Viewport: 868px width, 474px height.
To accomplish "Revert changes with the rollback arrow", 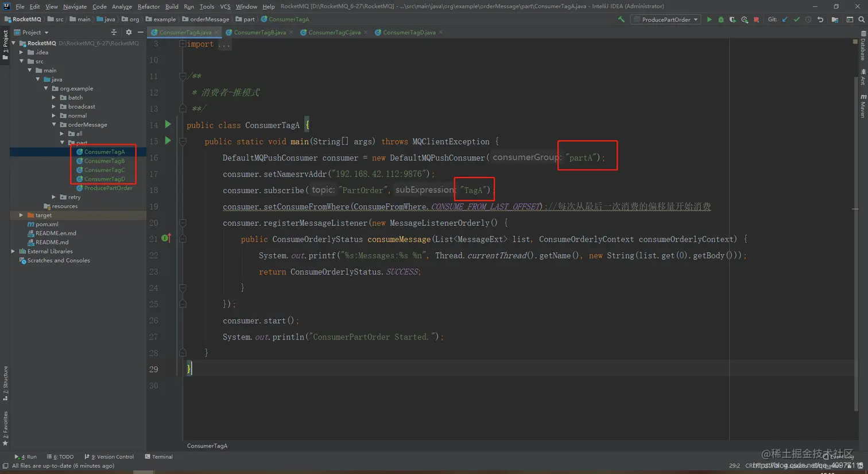I will point(820,20).
